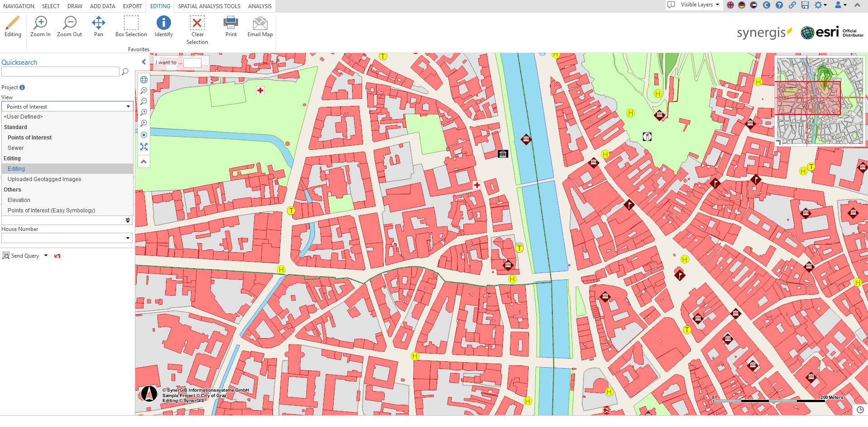Open the settings gear dropdown
This screenshot has height=427, width=868.
click(x=820, y=5)
